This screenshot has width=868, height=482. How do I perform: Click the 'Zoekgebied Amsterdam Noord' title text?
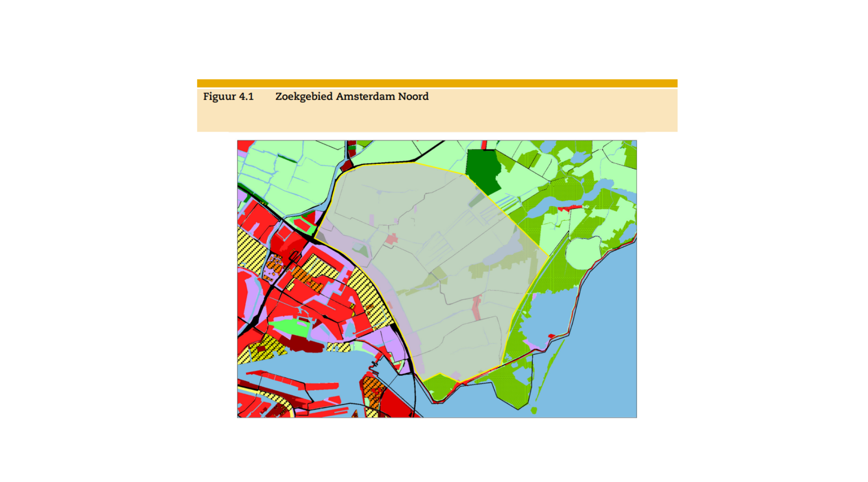pyautogui.click(x=352, y=96)
